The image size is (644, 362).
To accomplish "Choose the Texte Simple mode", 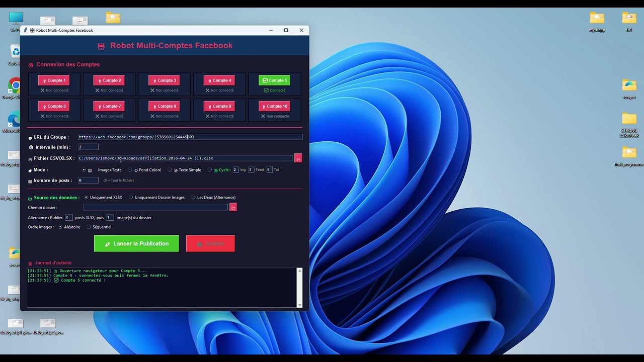I will 170,170.
